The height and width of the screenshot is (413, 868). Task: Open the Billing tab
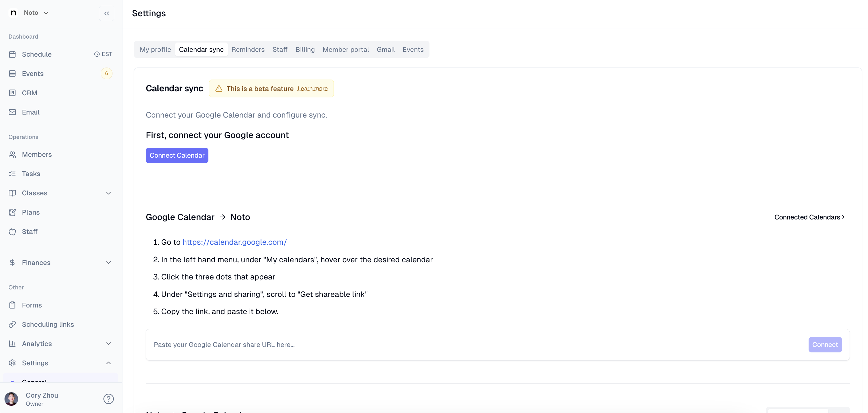click(x=305, y=49)
